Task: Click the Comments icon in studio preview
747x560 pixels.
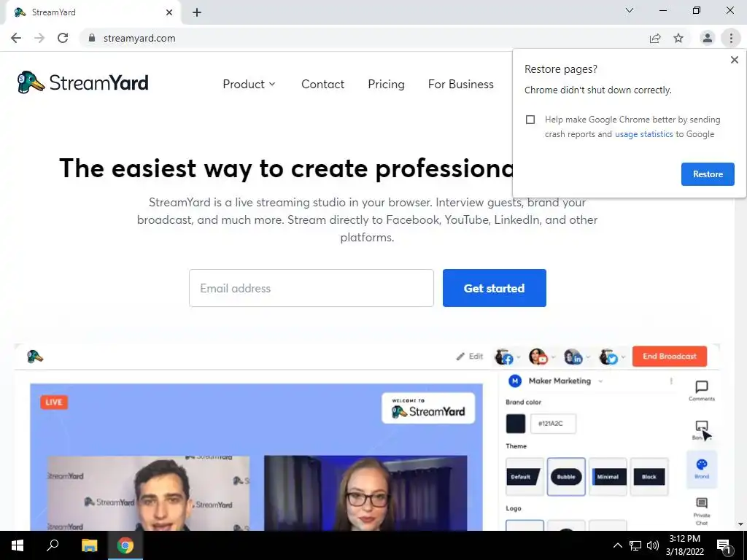Action: click(702, 391)
